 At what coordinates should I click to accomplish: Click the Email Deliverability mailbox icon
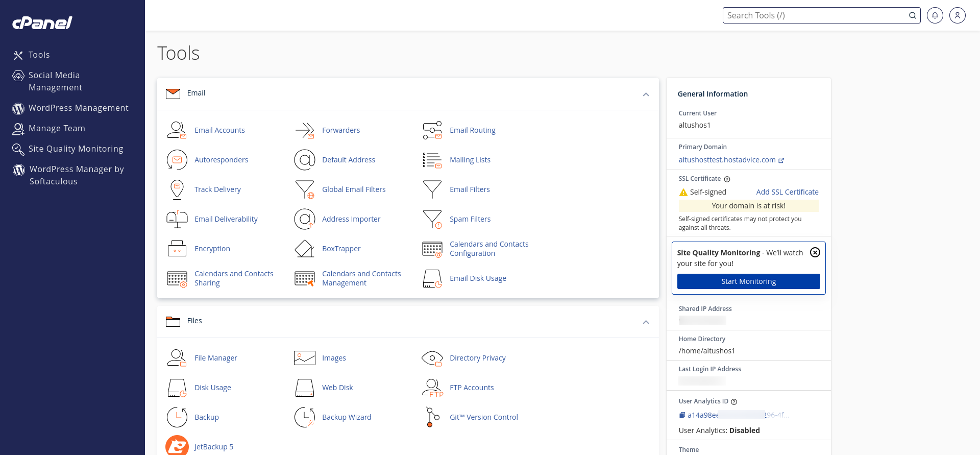[177, 219]
